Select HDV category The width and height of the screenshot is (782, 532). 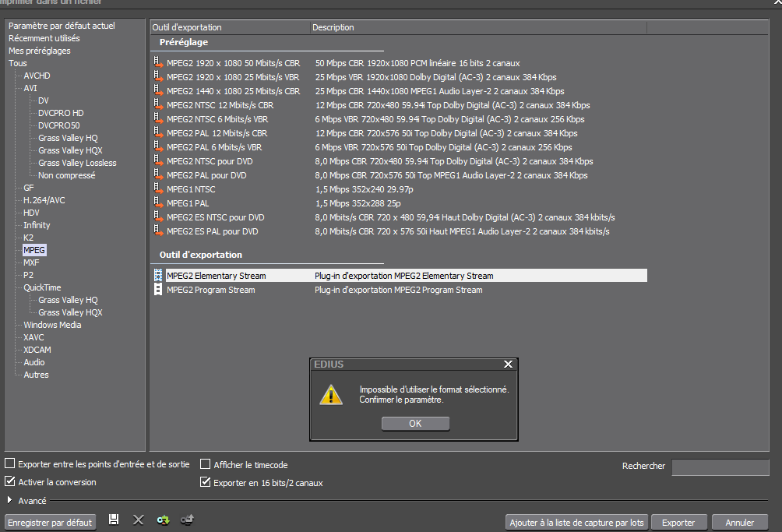point(31,213)
